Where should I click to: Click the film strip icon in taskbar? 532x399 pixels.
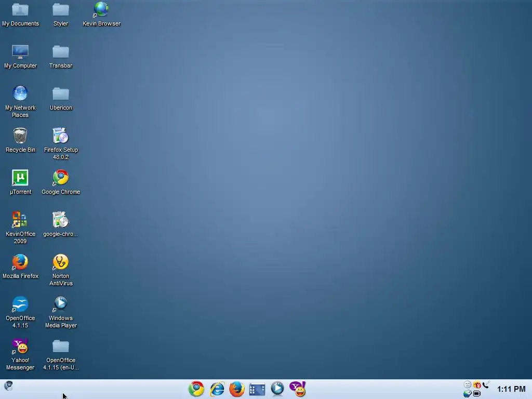coord(257,389)
